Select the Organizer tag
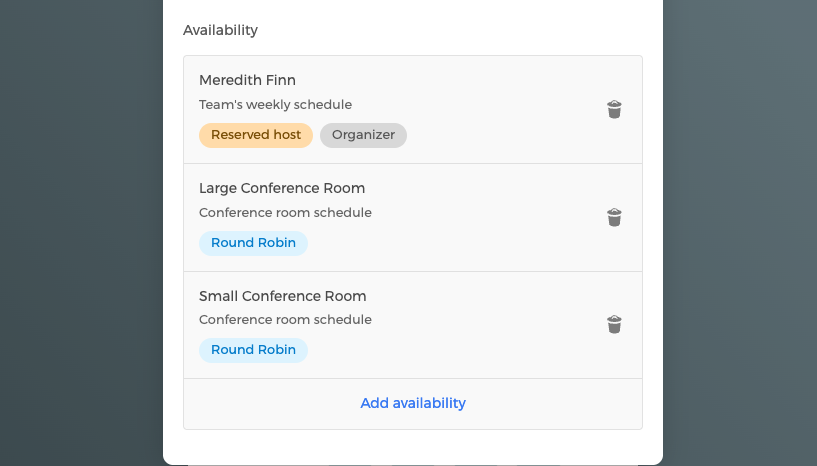 click(363, 135)
